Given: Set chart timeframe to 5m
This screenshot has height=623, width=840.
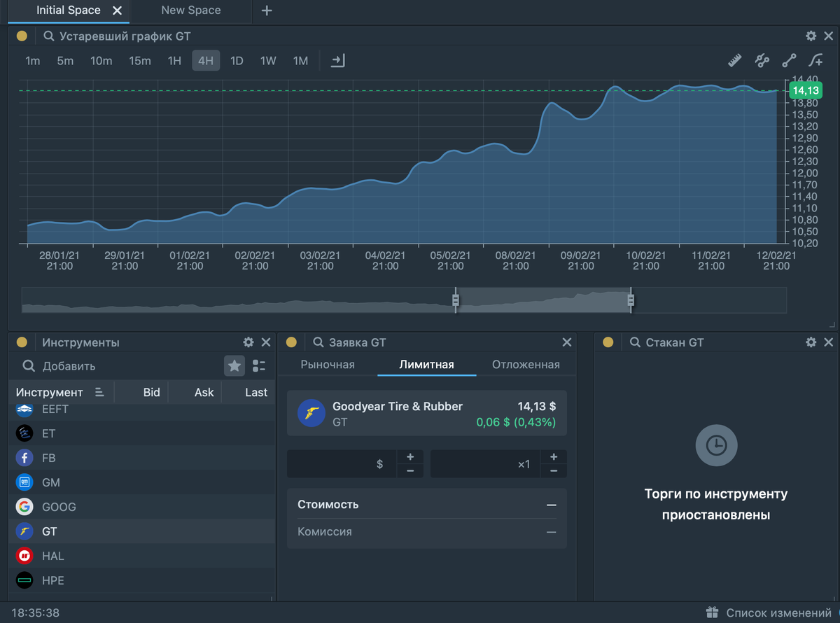Looking at the screenshot, I should 65,61.
